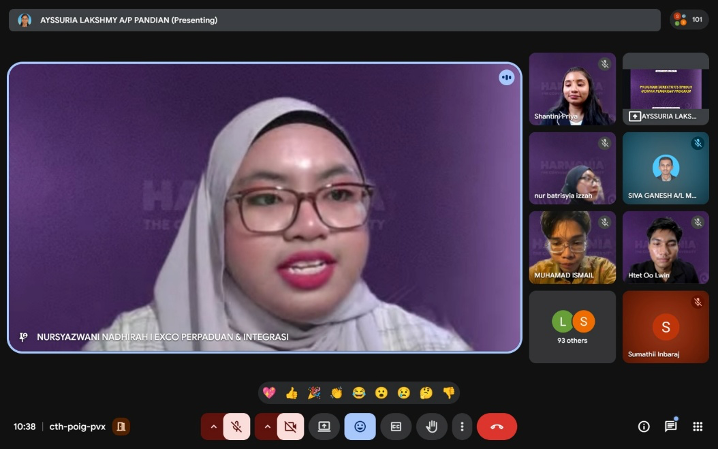Screen dimensions: 718x449
Task: Click the meeting code badge icon
Action: click(x=121, y=426)
